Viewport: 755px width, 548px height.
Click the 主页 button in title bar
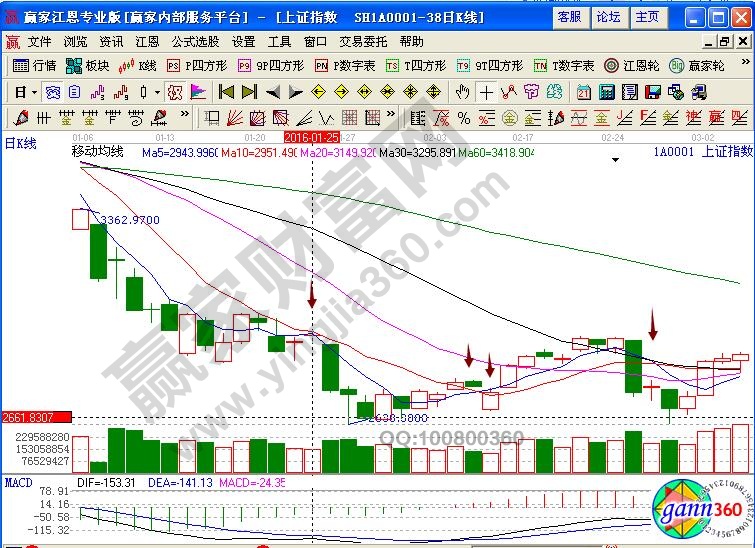tap(647, 17)
